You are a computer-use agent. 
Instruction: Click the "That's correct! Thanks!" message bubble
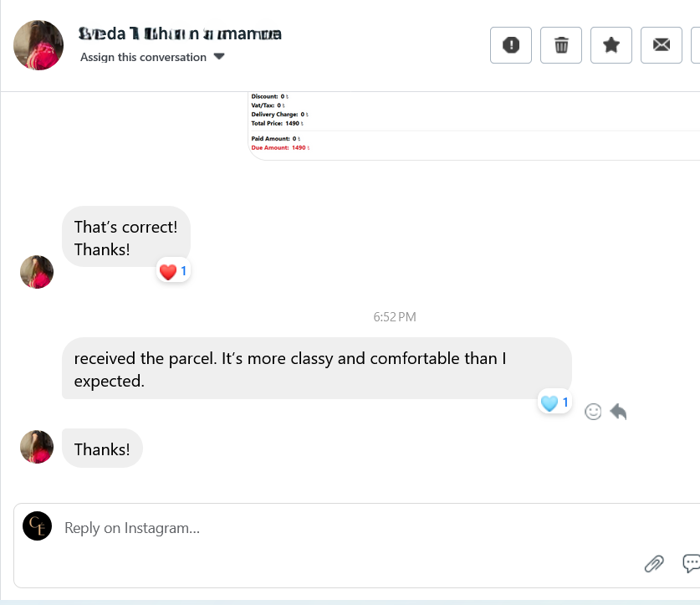(x=126, y=237)
